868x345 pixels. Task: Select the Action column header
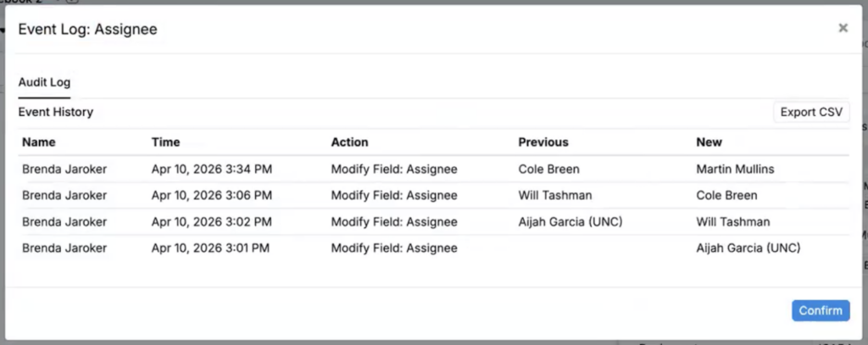tap(350, 142)
